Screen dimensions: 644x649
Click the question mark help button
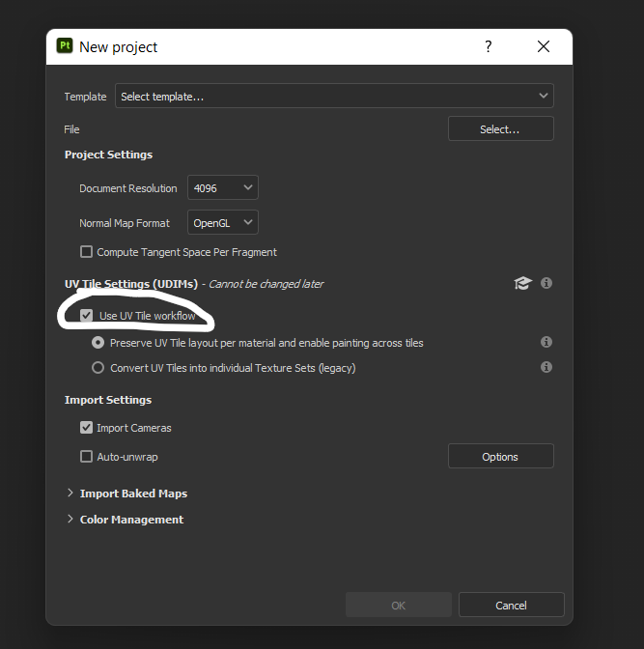click(x=489, y=46)
